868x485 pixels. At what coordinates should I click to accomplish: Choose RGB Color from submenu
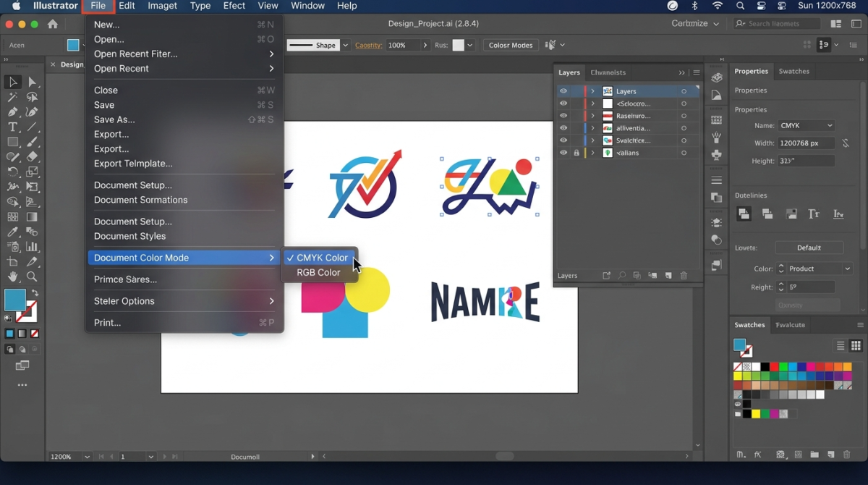tap(319, 272)
